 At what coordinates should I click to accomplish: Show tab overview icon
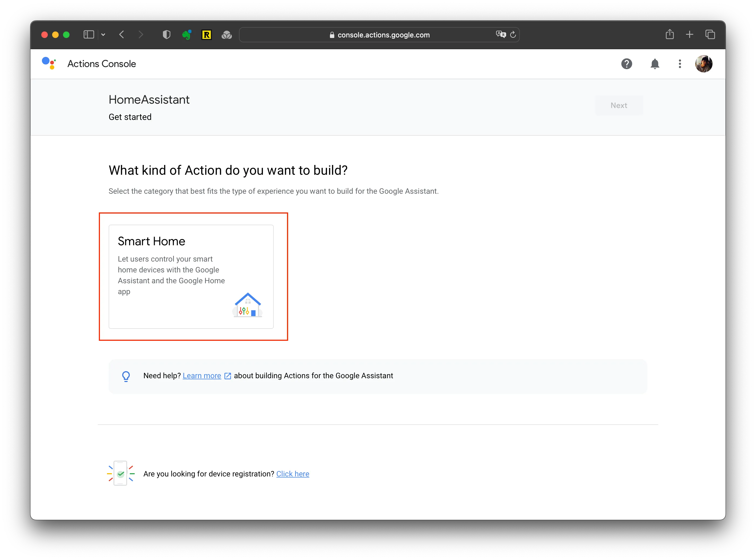(x=710, y=34)
